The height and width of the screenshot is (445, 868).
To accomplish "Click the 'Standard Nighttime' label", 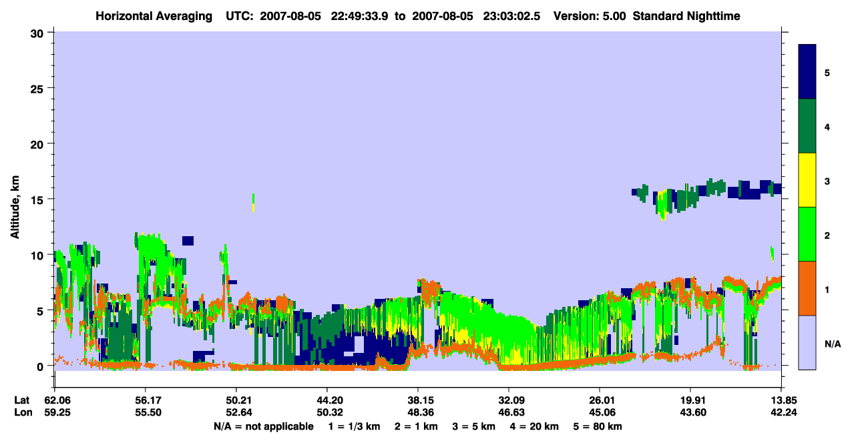I will 687,16.
